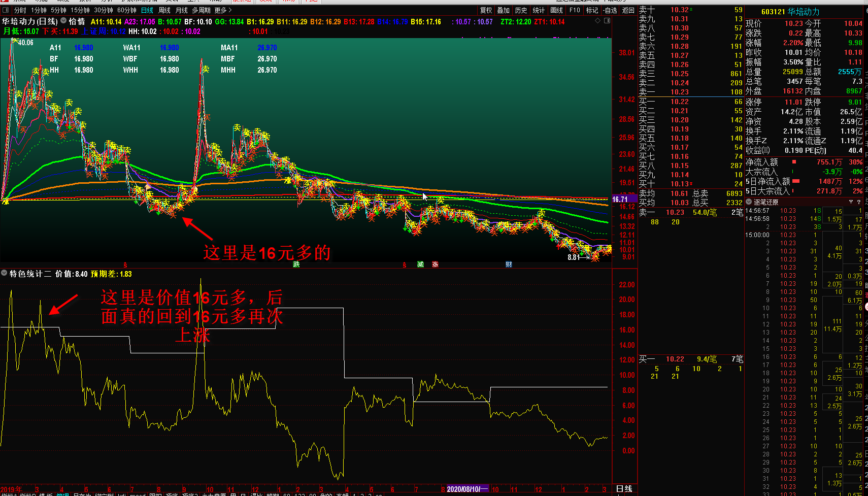Click the 涨 event marker icon
Screen dimensions: 868x496
coord(435,264)
